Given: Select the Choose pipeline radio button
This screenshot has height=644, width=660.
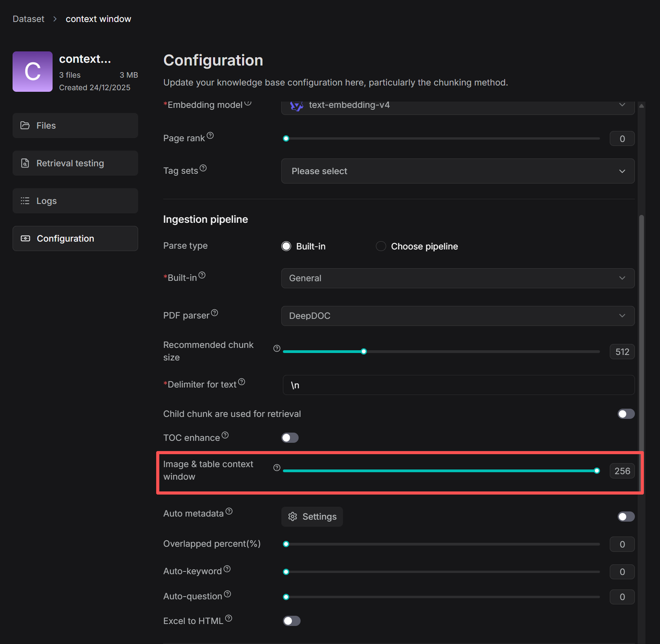Looking at the screenshot, I should pos(381,246).
